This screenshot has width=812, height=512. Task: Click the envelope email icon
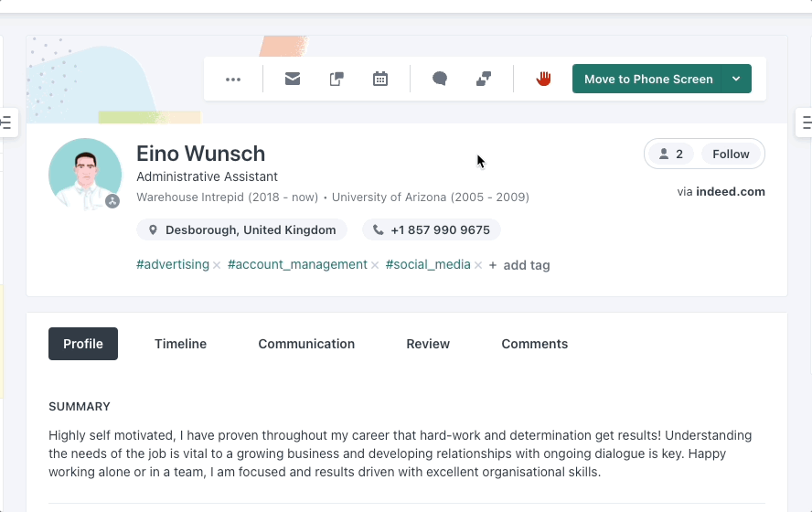[x=293, y=80]
